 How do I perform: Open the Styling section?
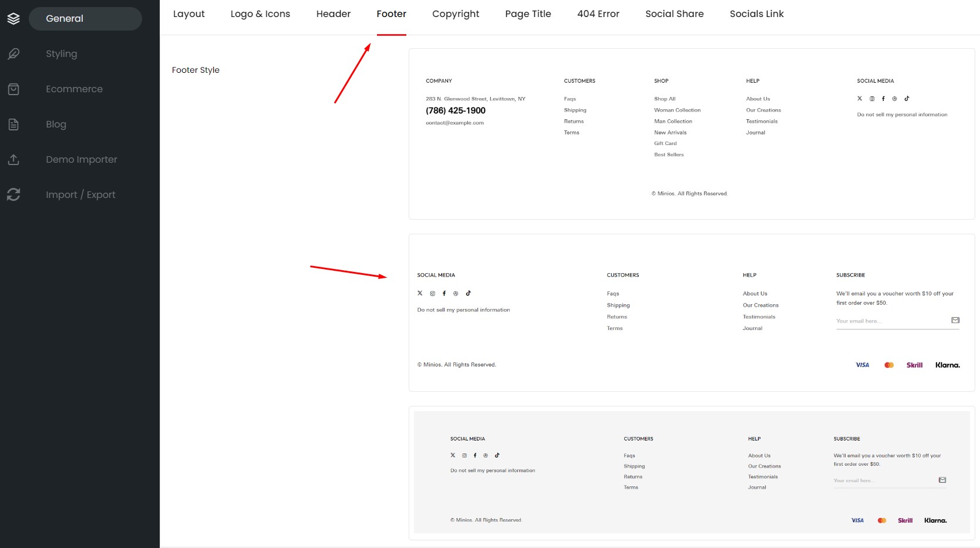tap(62, 54)
